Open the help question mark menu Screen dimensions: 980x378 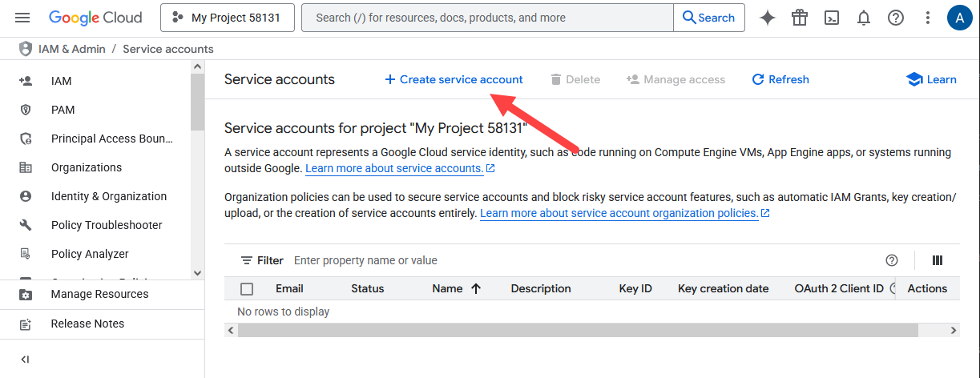click(x=896, y=18)
